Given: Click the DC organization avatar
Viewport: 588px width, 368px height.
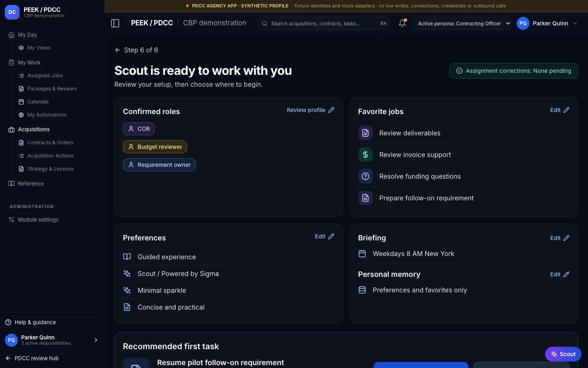Looking at the screenshot, I should point(12,12).
